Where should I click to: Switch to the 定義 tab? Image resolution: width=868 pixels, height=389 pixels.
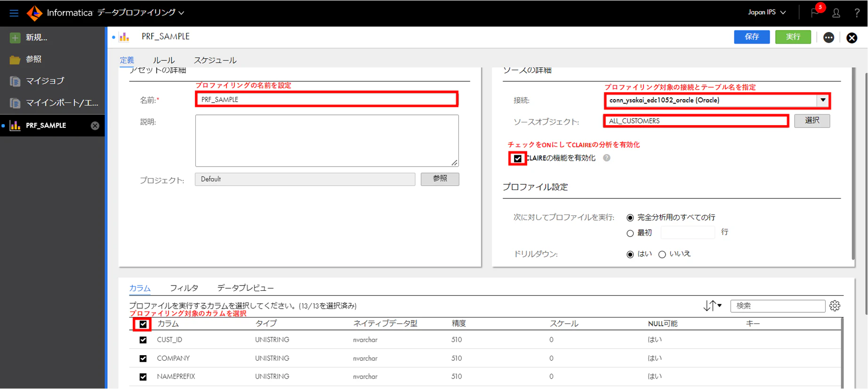point(127,60)
